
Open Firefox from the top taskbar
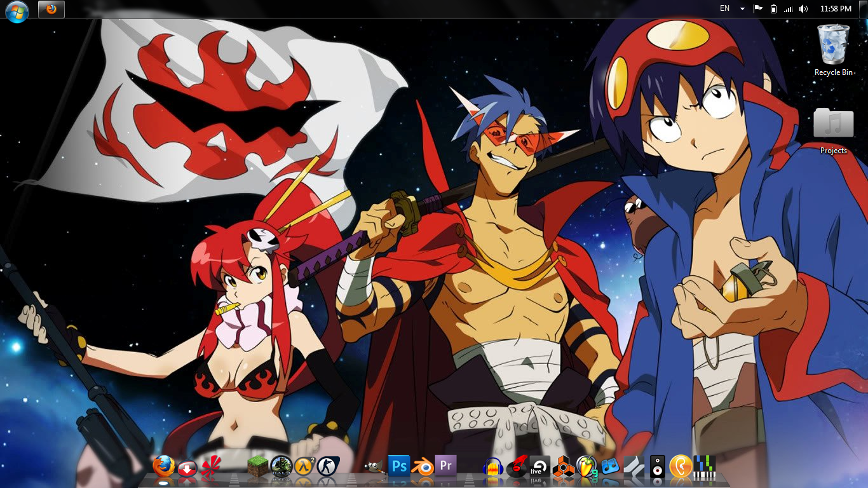51,10
